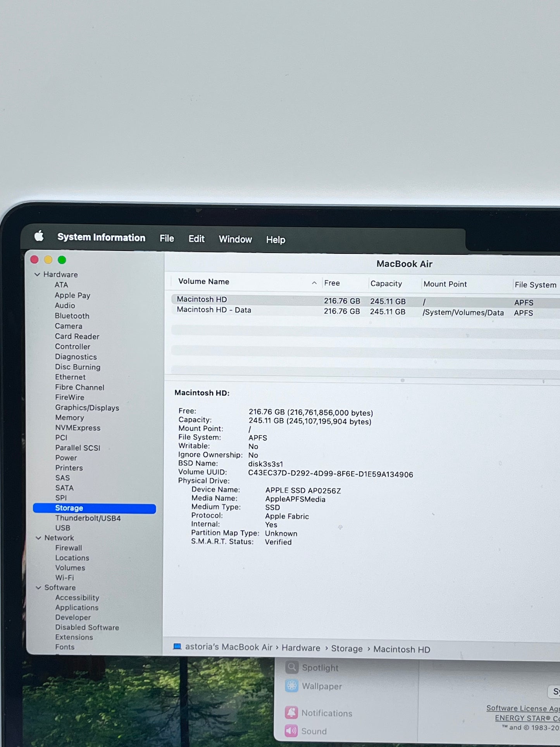
Task: Sort by Free column header
Action: point(332,283)
